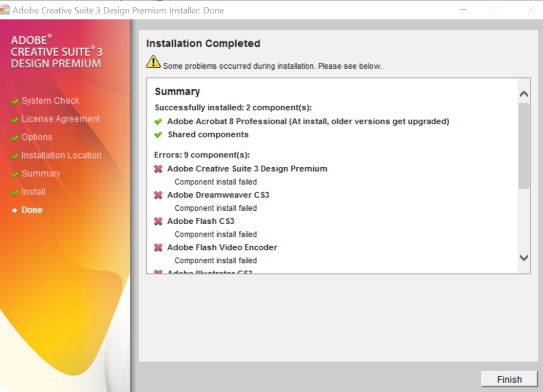The height and width of the screenshot is (392, 543).
Task: Click red X beside Adobe Flash CS3
Action: (158, 221)
